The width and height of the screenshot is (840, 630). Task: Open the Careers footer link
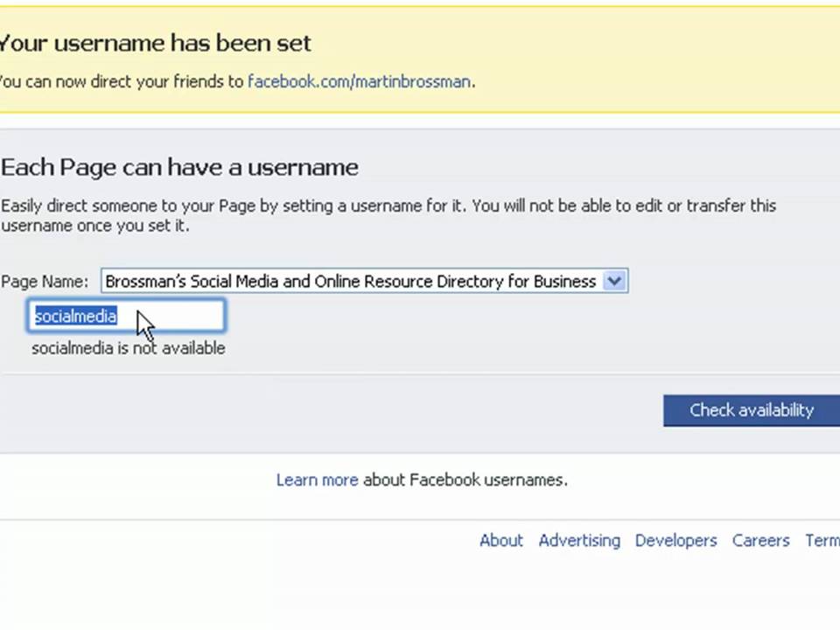pyautogui.click(x=760, y=541)
